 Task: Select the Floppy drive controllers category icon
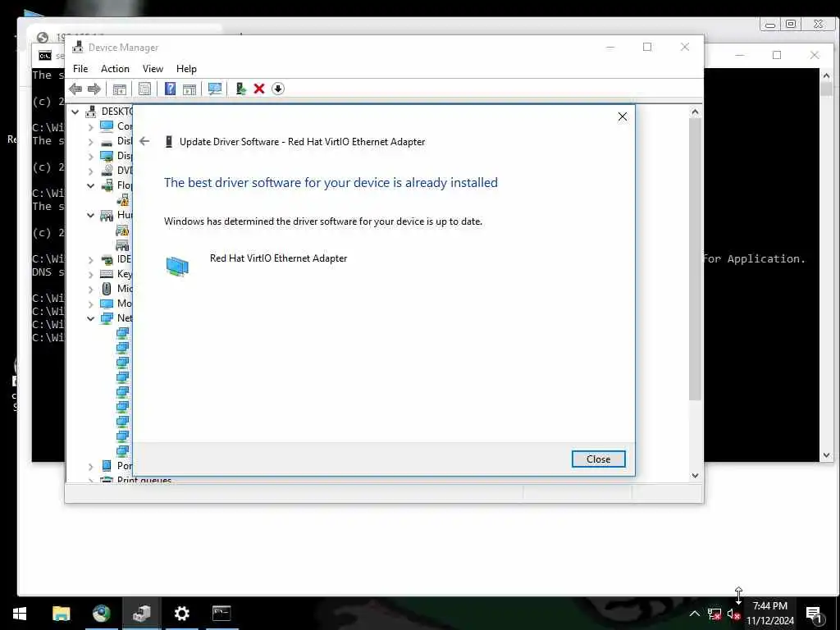(107, 185)
